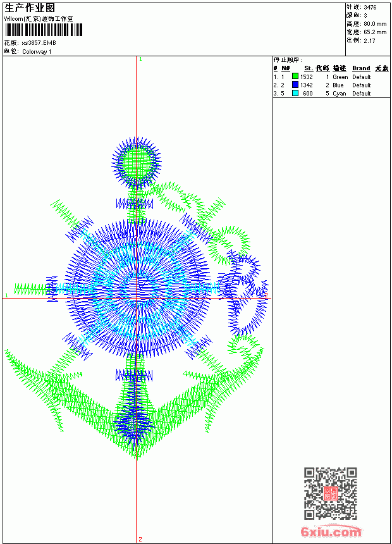This screenshot has height=544, width=392.
Task: Click the 3476 stitch count value
Action: [x=370, y=7]
